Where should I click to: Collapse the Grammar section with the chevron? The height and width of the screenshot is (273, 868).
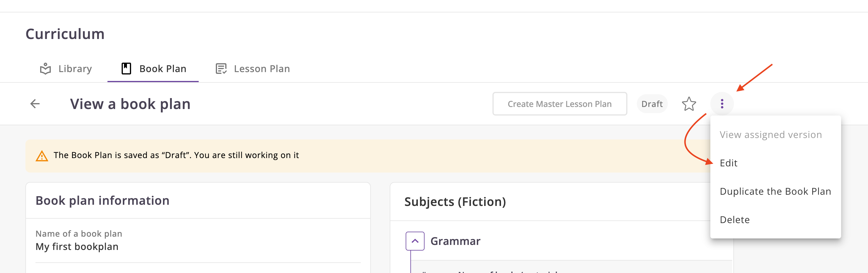[x=415, y=241]
